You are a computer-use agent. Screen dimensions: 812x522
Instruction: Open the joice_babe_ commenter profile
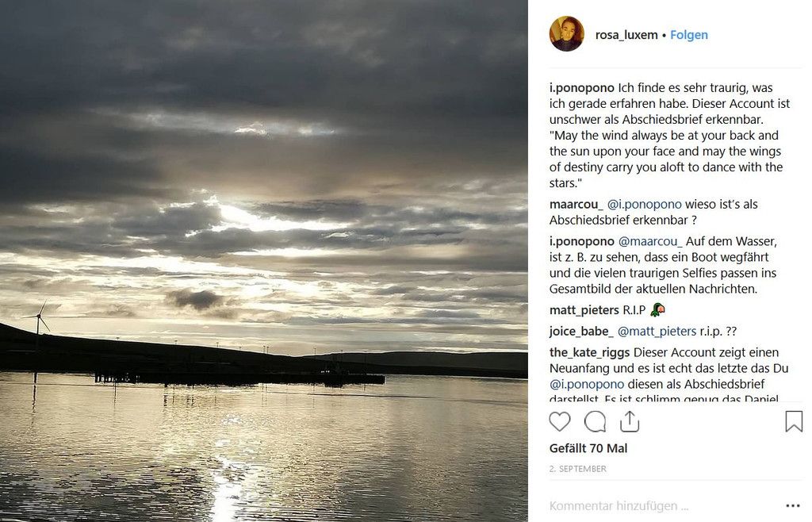(x=581, y=331)
